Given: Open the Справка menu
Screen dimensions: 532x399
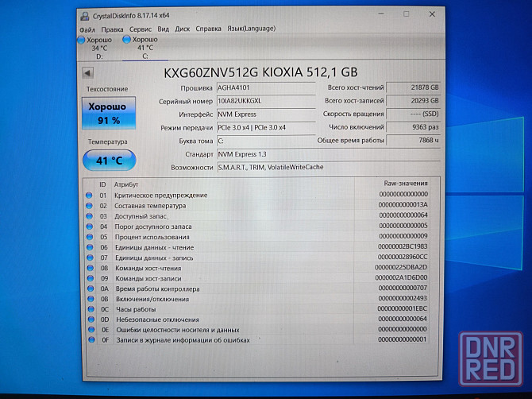Looking at the screenshot, I should point(208,29).
